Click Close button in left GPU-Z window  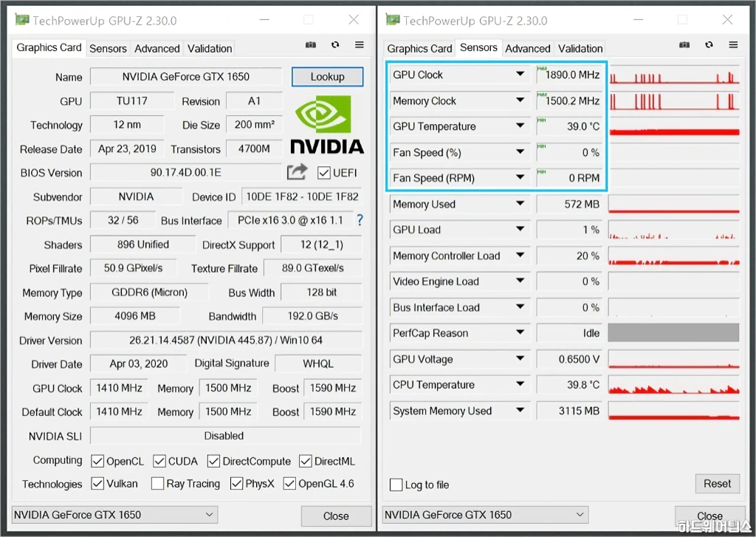[336, 516]
